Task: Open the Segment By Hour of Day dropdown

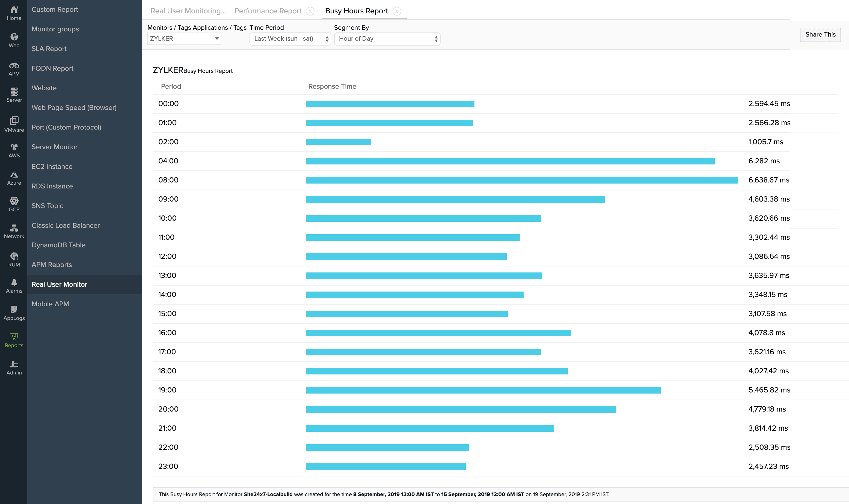Action: 387,39
